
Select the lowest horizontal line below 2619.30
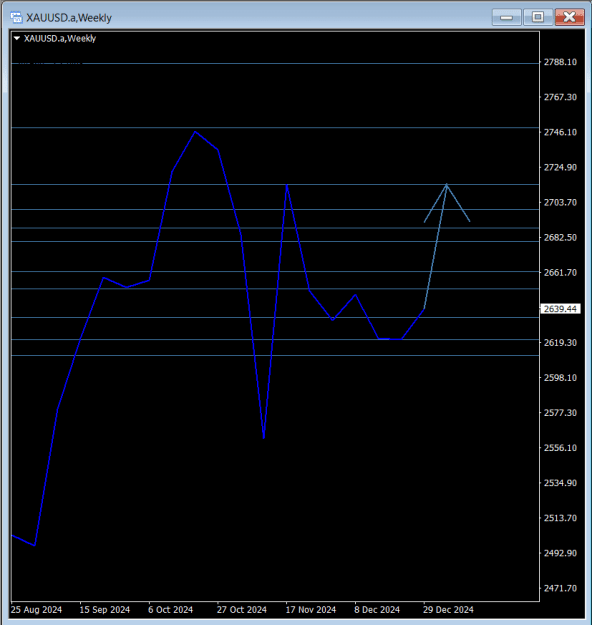pyautogui.click(x=275, y=355)
